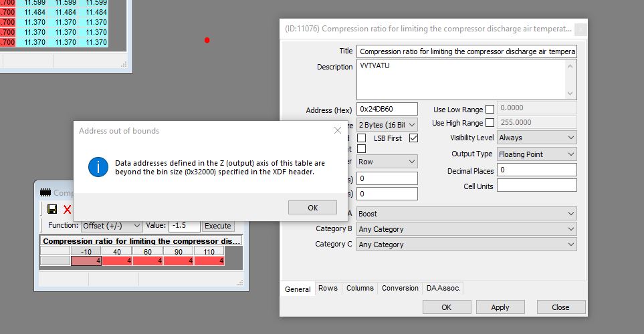This screenshot has width=644, height=334.
Task: Click the blue info icon in dialog
Action: [x=98, y=167]
